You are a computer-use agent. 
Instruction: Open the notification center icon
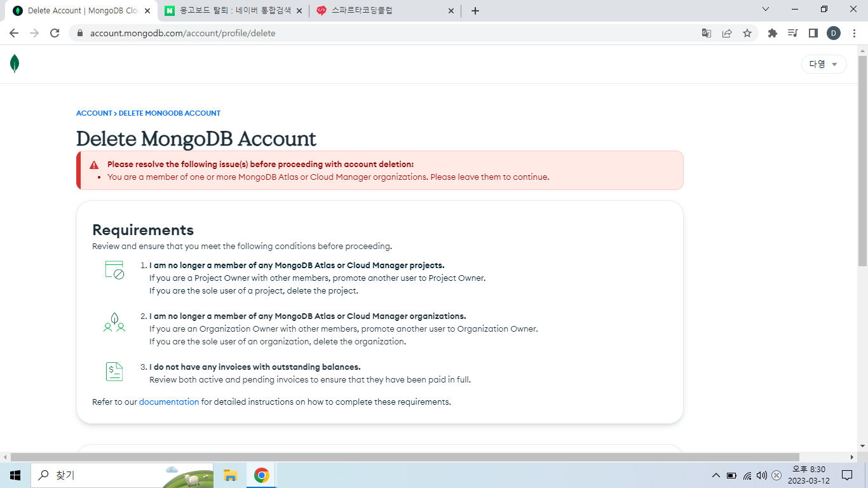[x=847, y=475]
